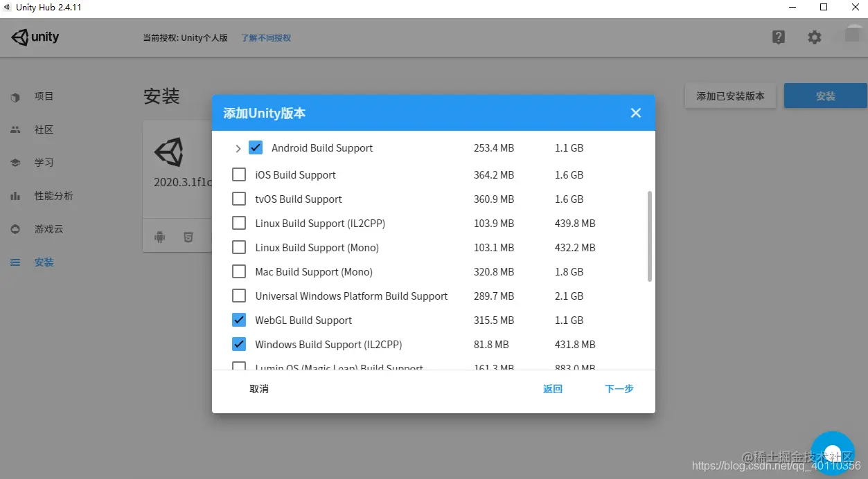Expand Android Build Support sub-modules
The height and width of the screenshot is (479, 868).
[238, 148]
